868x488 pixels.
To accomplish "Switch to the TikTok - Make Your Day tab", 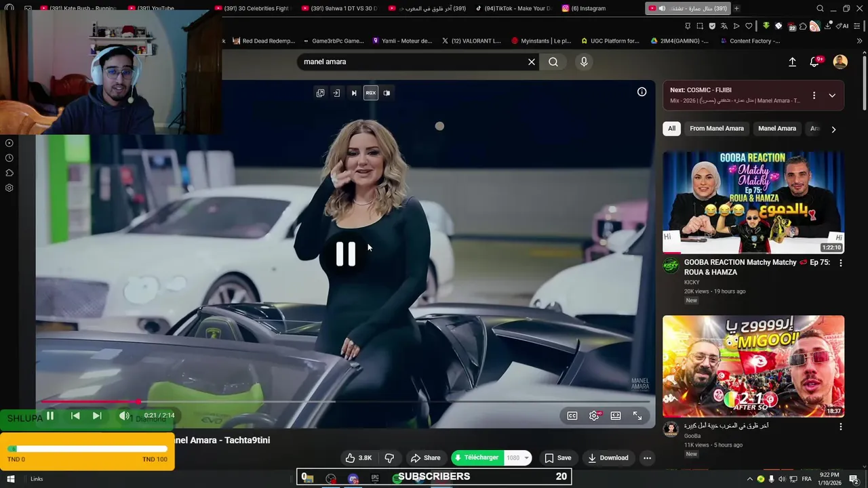I will pyautogui.click(x=513, y=8).
